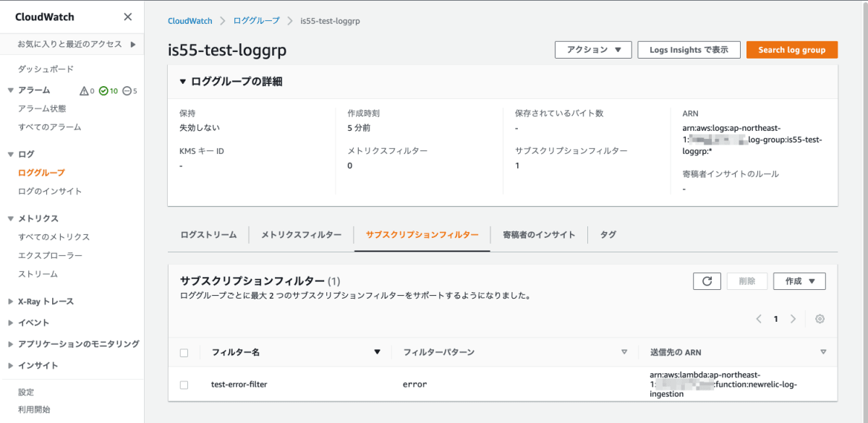868x423 pixels.
Task: Open ログのインサイト in sidebar
Action: [50, 192]
